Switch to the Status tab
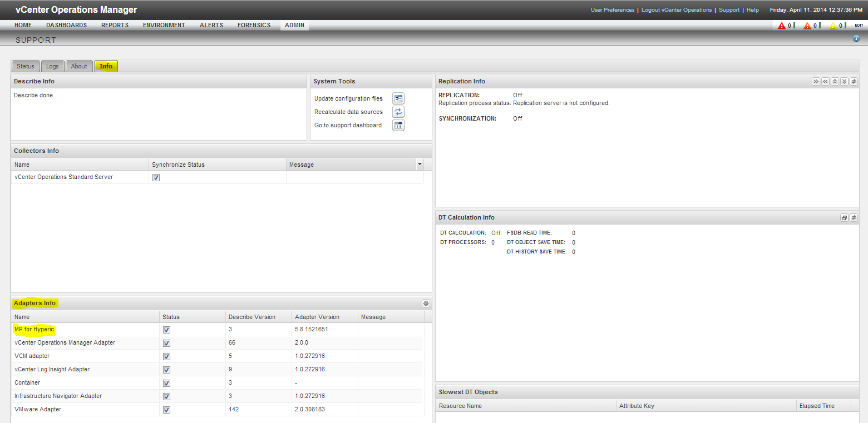This screenshot has width=868, height=423. pos(25,66)
